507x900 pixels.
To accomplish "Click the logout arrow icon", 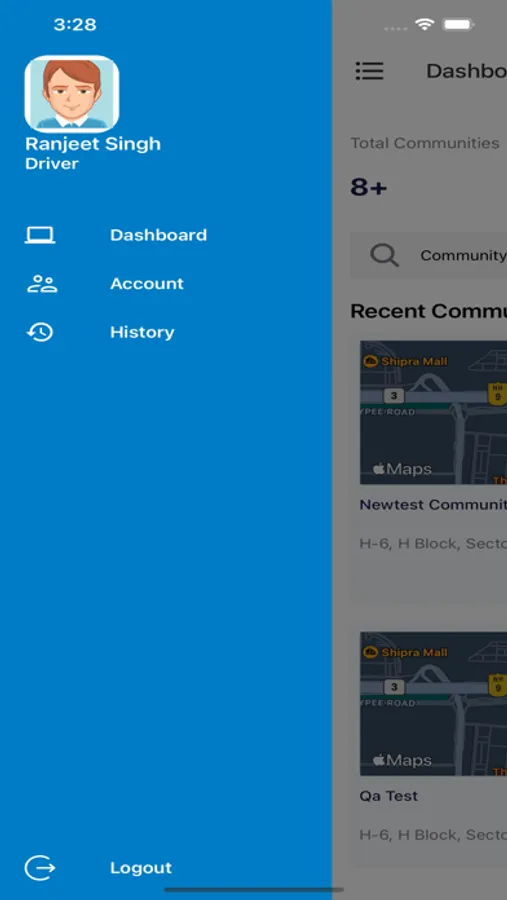I will coord(40,867).
